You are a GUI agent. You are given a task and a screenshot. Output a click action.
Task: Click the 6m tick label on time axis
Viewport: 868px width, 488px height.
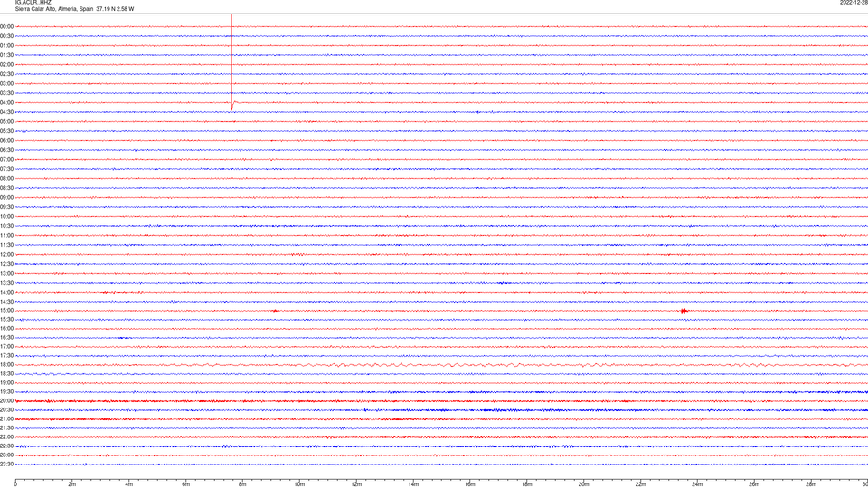[x=186, y=484]
